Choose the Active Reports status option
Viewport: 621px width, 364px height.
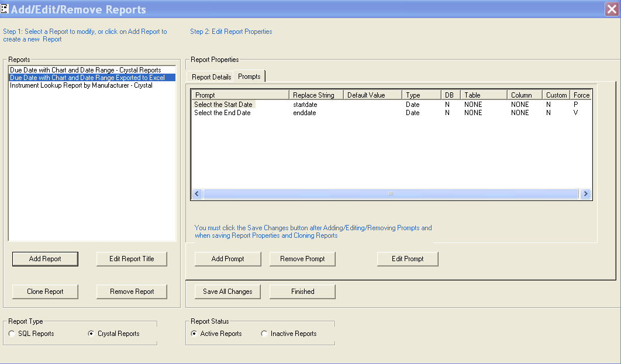click(x=194, y=334)
